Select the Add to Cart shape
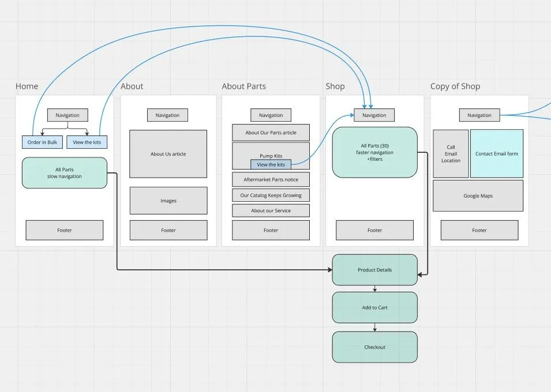This screenshot has height=392, width=551. coord(374,307)
